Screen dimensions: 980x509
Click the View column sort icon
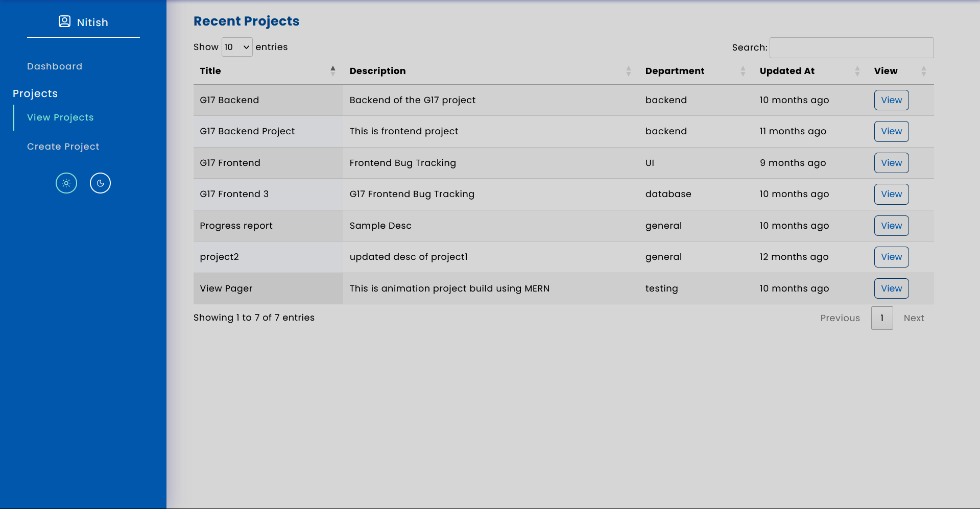click(923, 71)
